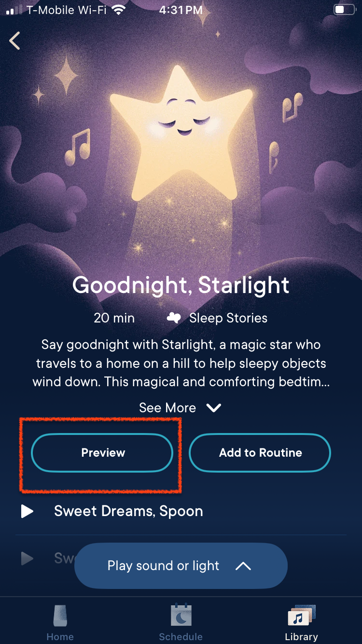Tap the dimmed second track play icon
The image size is (362, 644).
click(x=28, y=559)
